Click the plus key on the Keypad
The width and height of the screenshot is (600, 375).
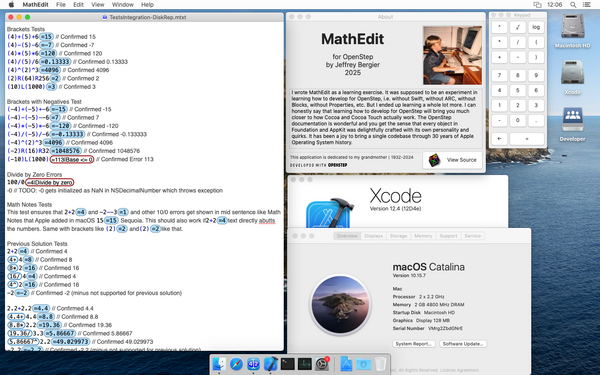[499, 57]
